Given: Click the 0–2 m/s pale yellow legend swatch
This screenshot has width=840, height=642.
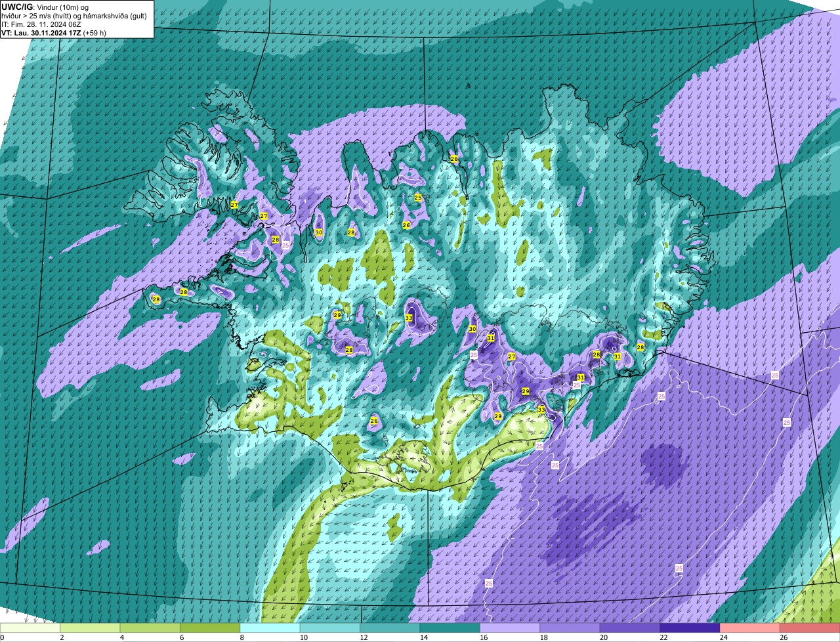Looking at the screenshot, I should [x=30, y=628].
